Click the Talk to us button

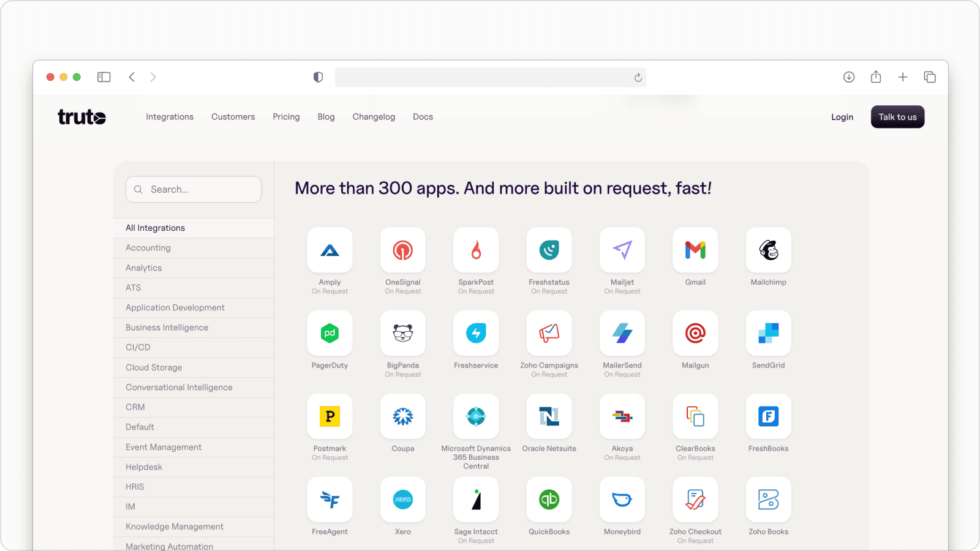click(897, 117)
